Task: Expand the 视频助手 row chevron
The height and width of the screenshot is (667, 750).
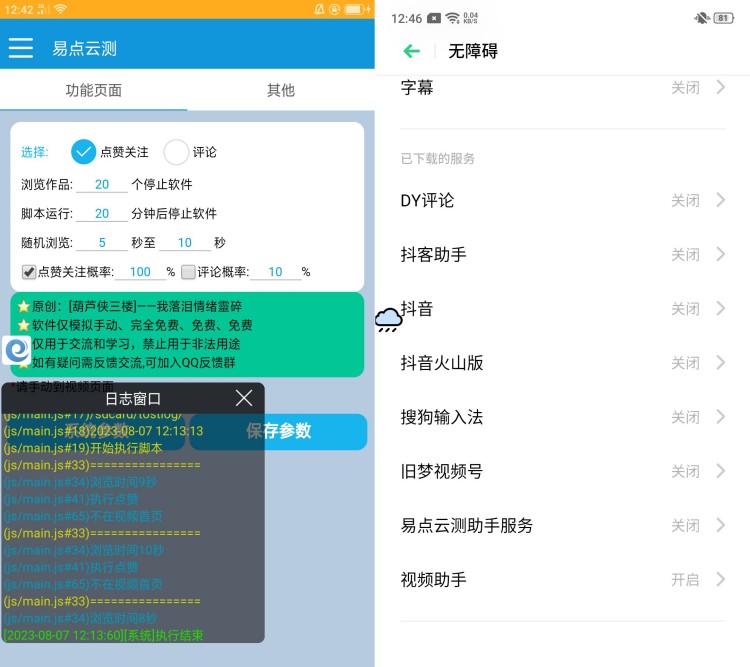Action: click(721, 579)
